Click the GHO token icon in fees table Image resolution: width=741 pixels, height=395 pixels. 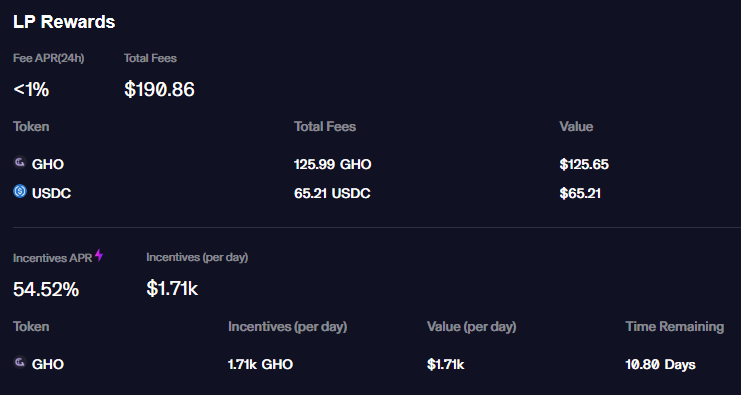point(19,163)
